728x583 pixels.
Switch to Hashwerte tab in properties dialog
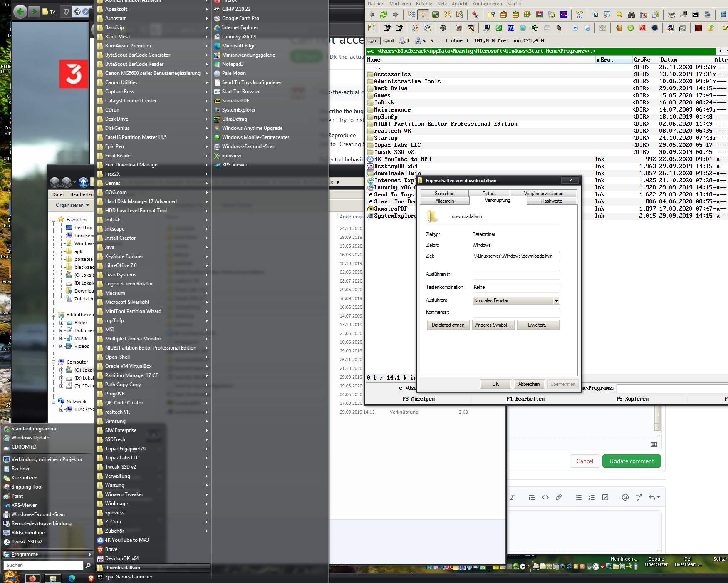coord(552,201)
